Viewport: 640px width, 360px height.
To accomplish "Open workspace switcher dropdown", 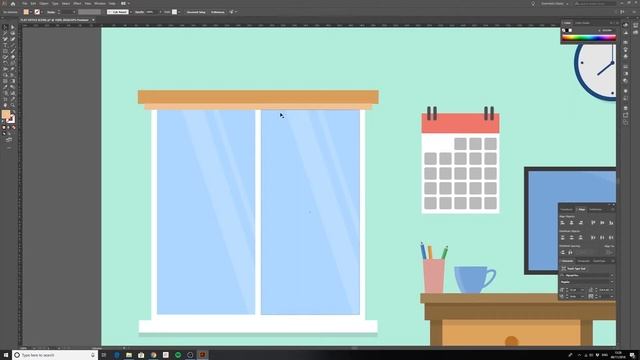I will tap(555, 3).
